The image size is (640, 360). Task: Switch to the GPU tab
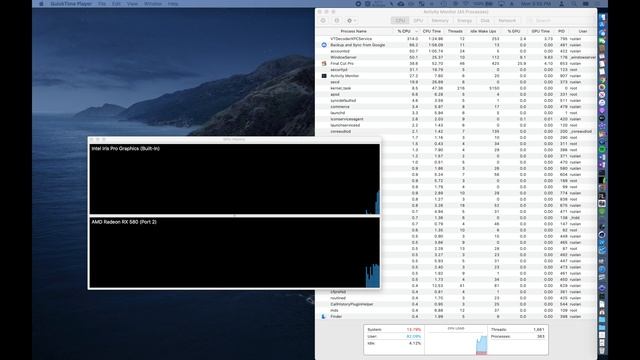tap(418, 20)
